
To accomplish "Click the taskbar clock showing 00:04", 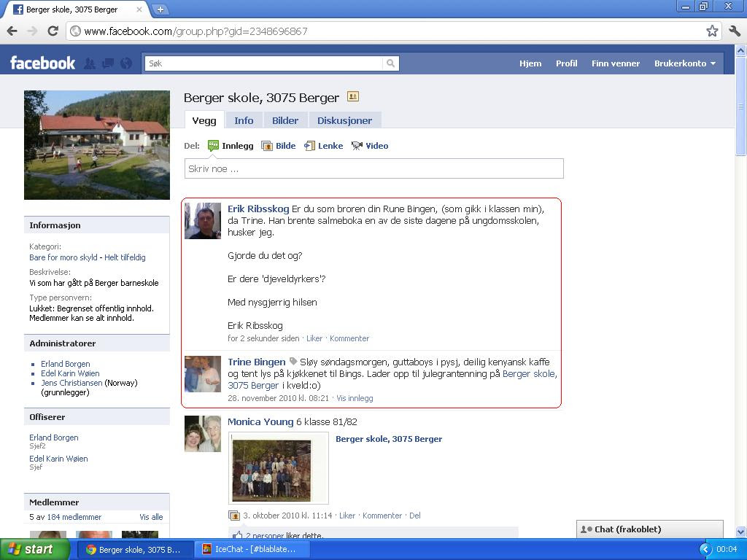I will [727, 550].
